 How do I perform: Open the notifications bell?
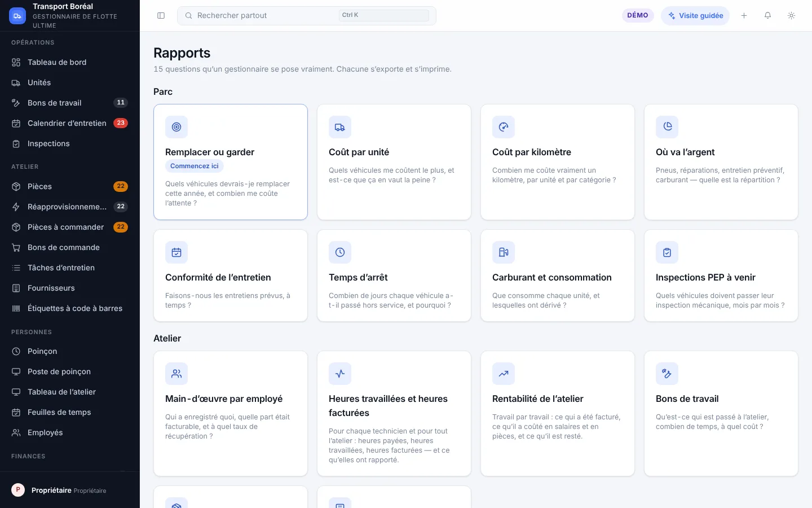(x=767, y=16)
